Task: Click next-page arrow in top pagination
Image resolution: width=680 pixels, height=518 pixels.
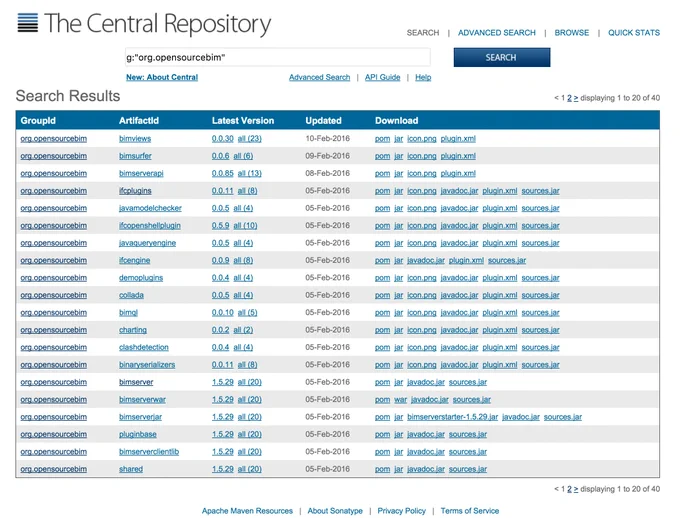Action: pyautogui.click(x=576, y=98)
